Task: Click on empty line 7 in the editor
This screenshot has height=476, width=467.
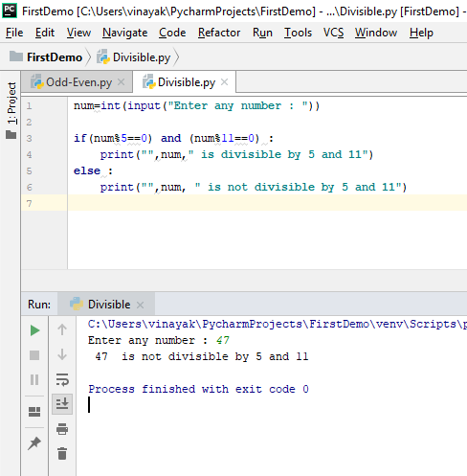Action: coord(267,203)
